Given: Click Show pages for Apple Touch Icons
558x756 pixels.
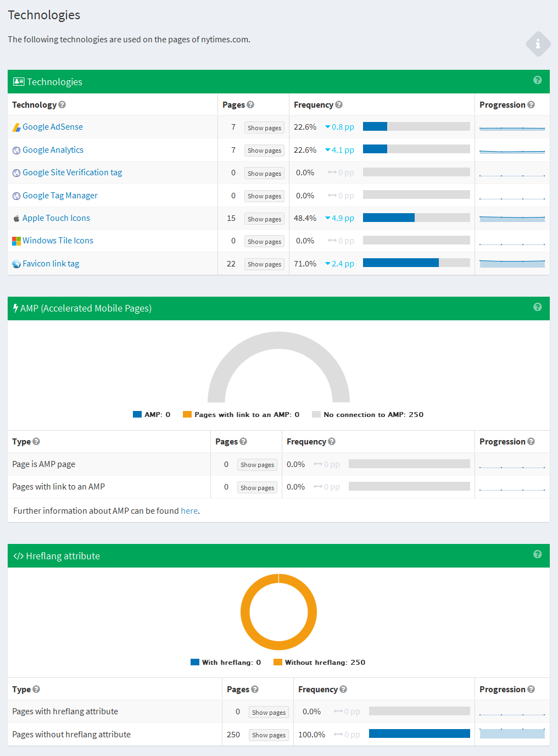Looking at the screenshot, I should pos(264,219).
